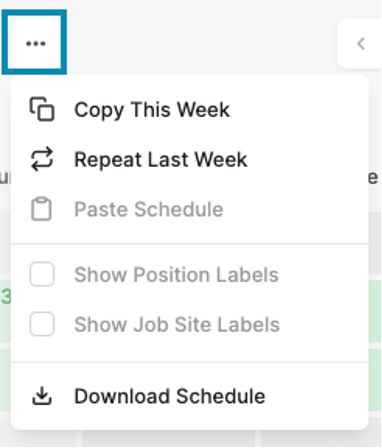Select the upper green shift block at right edge
382x448 pixels.
[375, 311]
